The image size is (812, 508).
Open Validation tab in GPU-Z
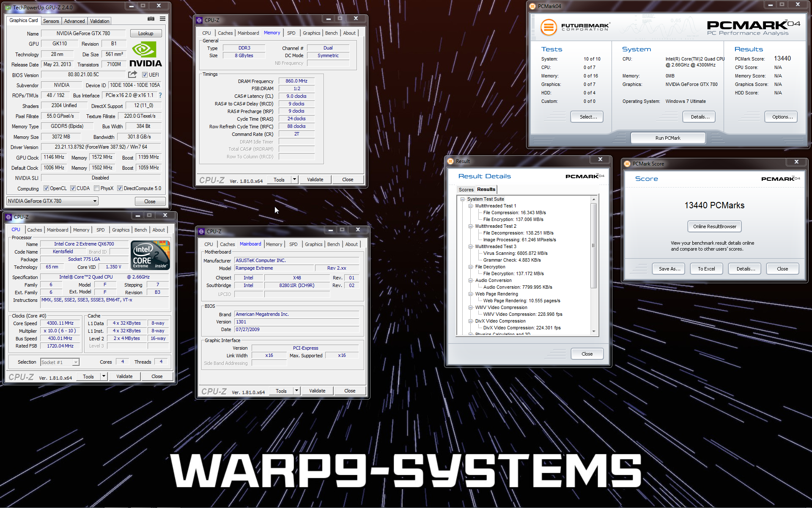point(100,21)
